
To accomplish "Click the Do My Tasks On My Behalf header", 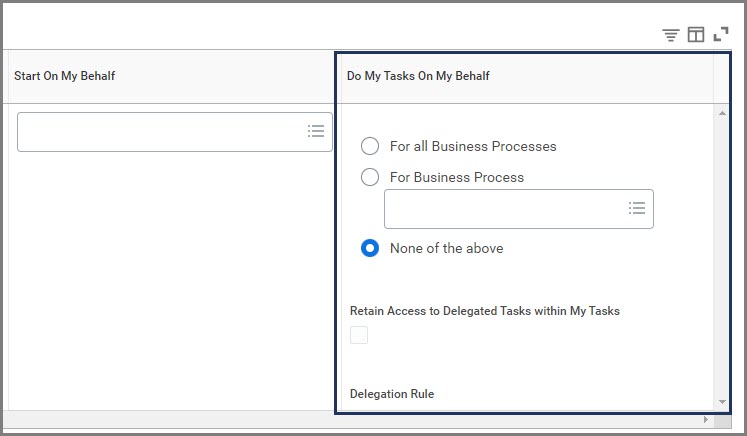I will pos(418,76).
